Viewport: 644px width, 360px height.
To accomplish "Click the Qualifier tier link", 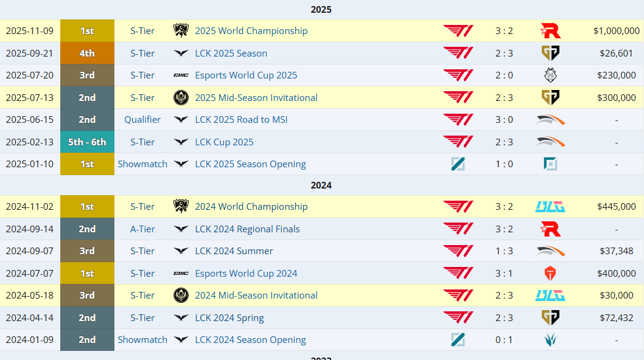I will click(x=142, y=119).
